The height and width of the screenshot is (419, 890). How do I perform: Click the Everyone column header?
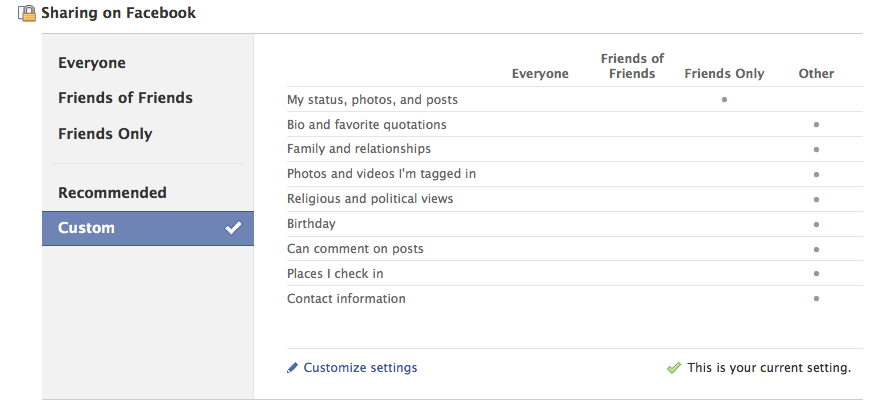click(x=540, y=74)
